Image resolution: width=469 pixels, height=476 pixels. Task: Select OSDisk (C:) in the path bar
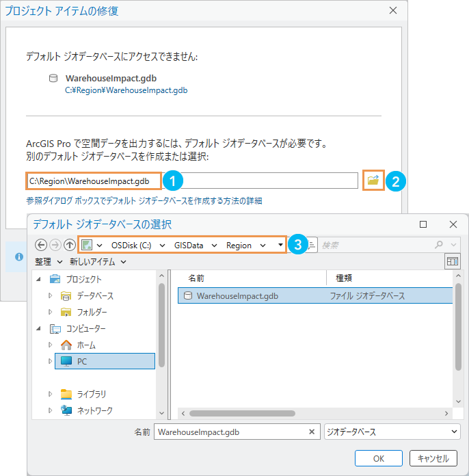point(131,246)
